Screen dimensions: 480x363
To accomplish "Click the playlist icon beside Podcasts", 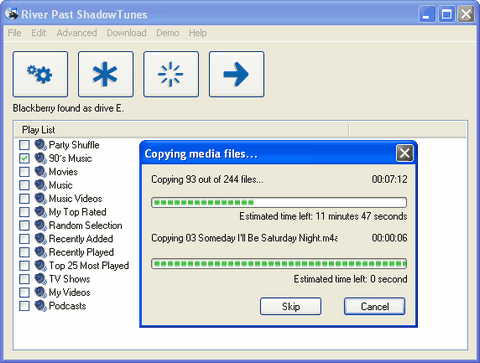I will (41, 306).
